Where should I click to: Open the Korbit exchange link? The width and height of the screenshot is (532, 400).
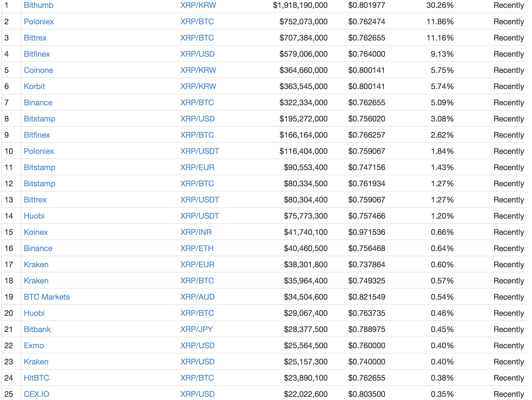(x=34, y=86)
